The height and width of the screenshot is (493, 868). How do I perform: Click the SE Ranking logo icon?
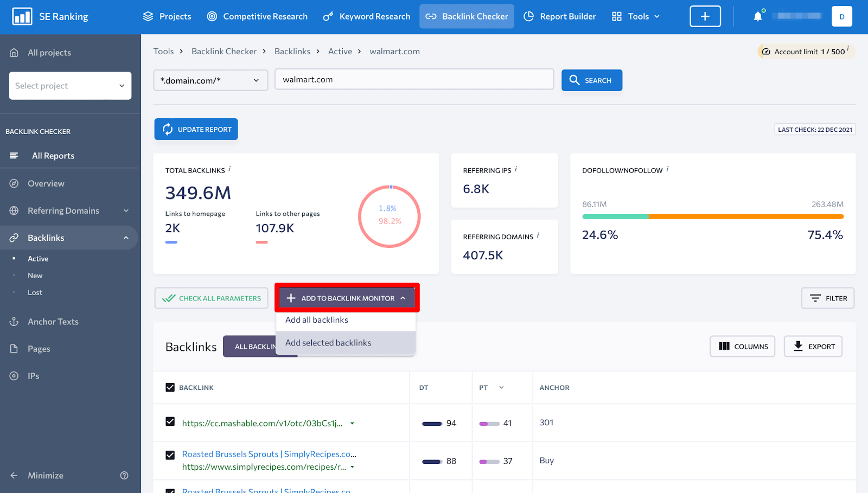pos(22,17)
